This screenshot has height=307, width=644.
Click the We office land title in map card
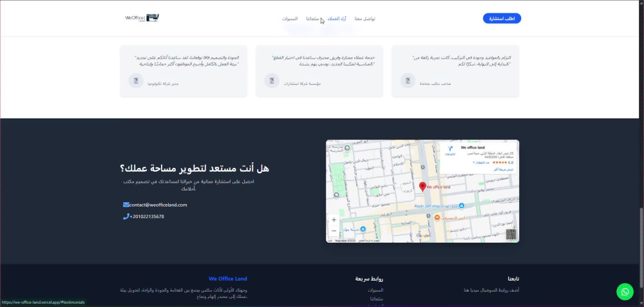click(x=473, y=147)
